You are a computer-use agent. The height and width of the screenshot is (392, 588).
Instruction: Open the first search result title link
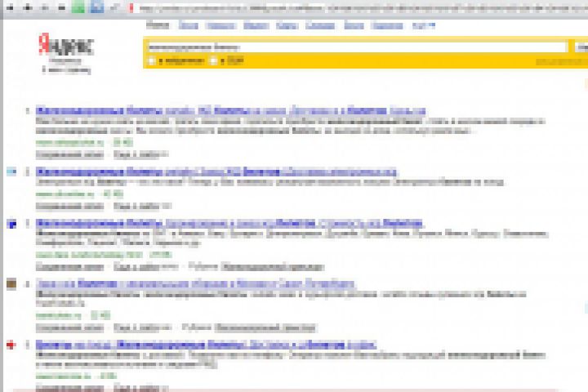230,111
